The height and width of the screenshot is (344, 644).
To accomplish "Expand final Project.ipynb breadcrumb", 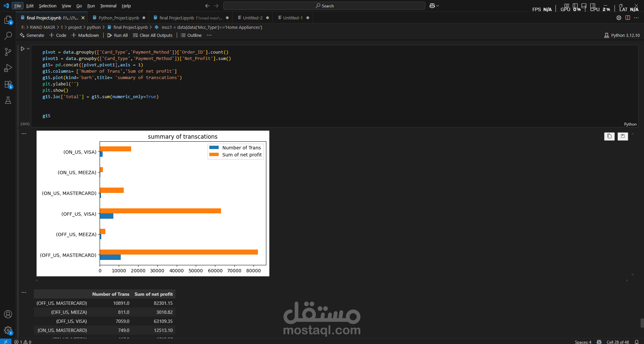I will pyautogui.click(x=127, y=27).
